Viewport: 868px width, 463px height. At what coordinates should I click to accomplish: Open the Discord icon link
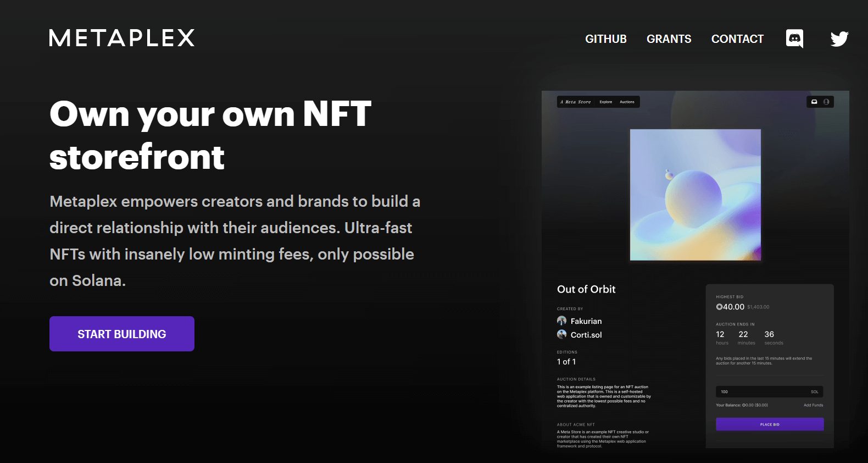point(794,38)
